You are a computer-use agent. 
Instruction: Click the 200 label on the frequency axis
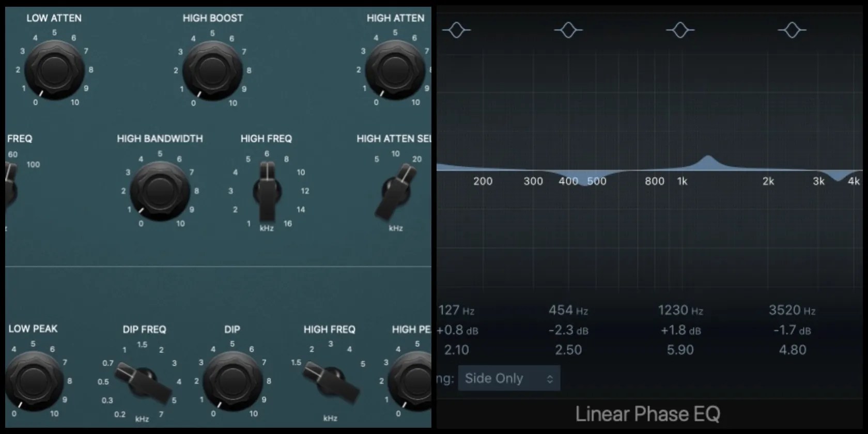pyautogui.click(x=483, y=181)
